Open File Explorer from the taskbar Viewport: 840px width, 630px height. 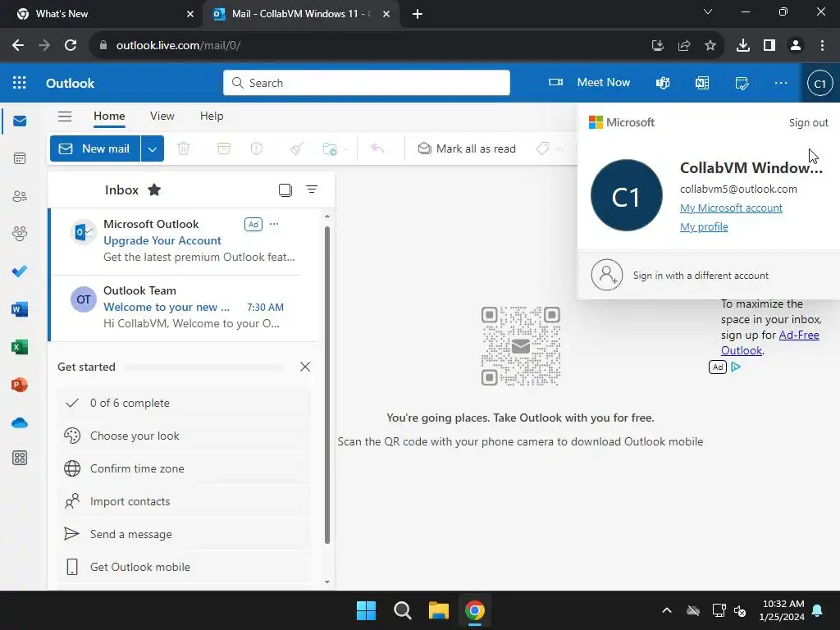coord(439,610)
